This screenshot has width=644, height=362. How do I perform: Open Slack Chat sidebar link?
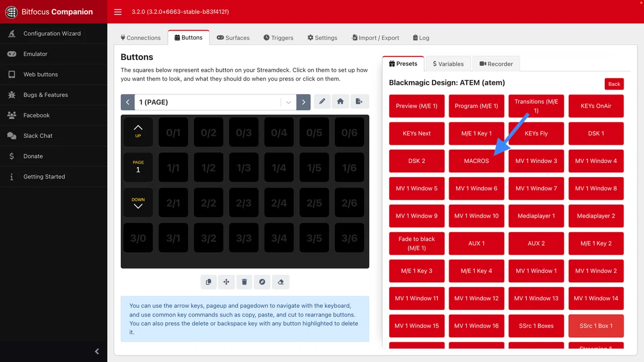[54, 135]
